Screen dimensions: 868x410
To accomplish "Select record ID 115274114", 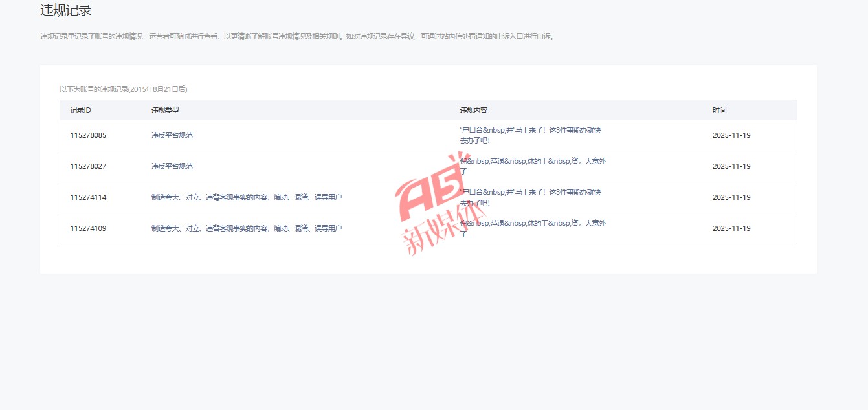I will (88, 197).
